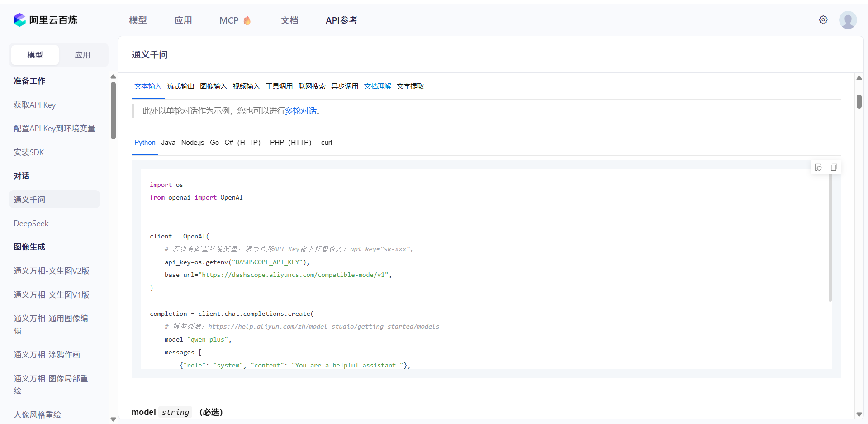Click the 对话 section heading
Image resolution: width=868 pixels, height=424 pixels.
[x=21, y=176]
